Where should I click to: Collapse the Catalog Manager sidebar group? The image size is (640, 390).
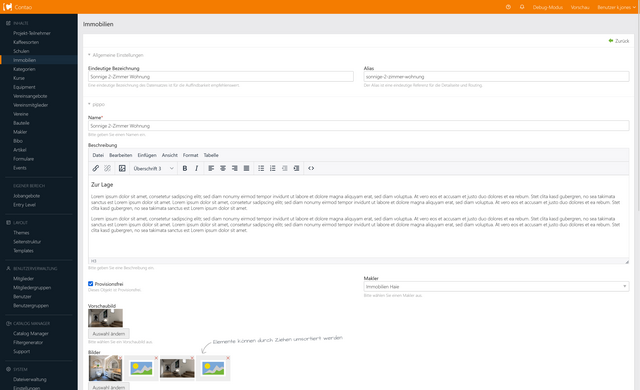coord(28,324)
